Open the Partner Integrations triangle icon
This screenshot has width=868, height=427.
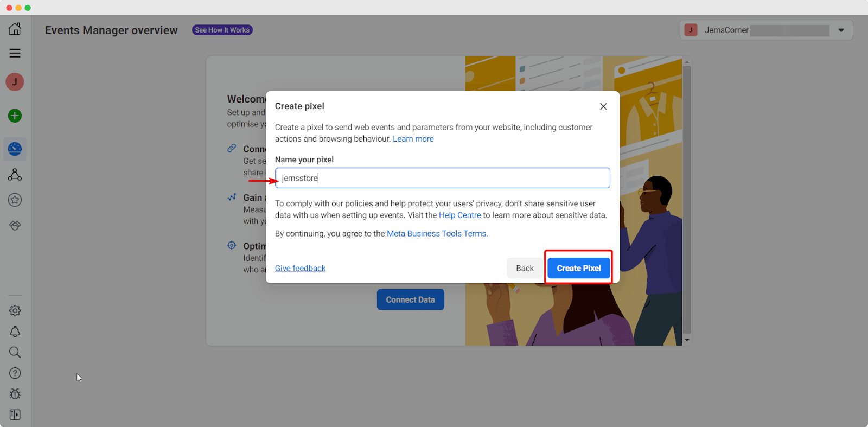[15, 175]
